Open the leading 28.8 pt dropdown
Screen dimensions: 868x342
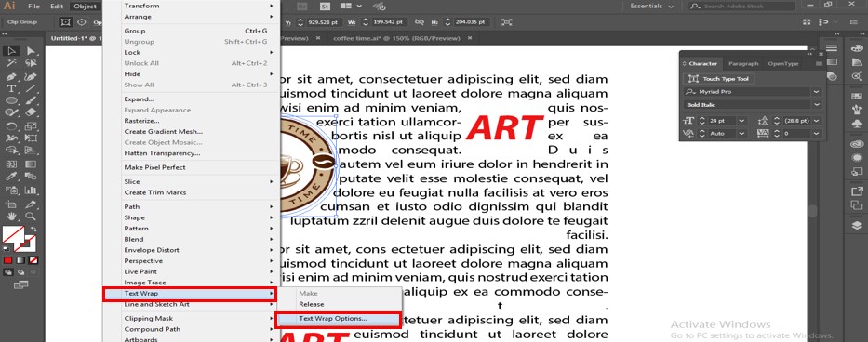point(817,121)
